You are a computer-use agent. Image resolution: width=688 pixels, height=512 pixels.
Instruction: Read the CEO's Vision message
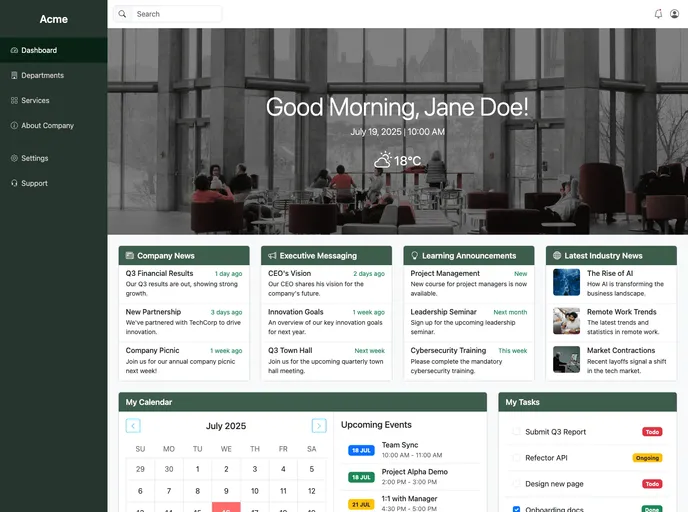coord(326,283)
